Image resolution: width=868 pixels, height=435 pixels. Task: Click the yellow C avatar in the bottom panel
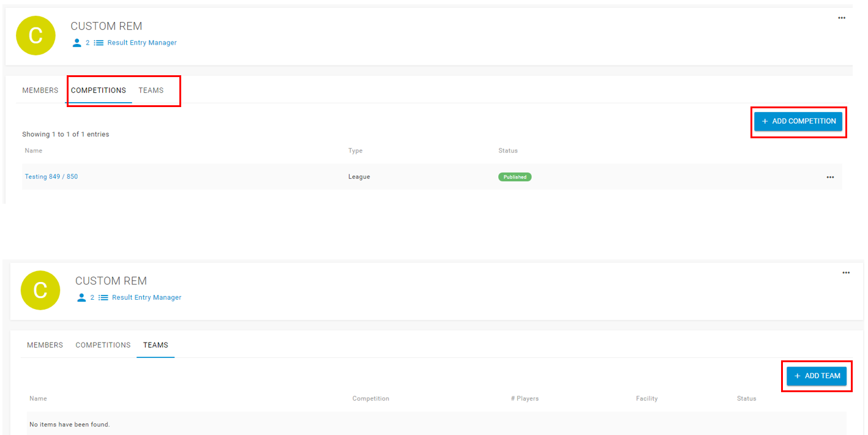click(40, 290)
